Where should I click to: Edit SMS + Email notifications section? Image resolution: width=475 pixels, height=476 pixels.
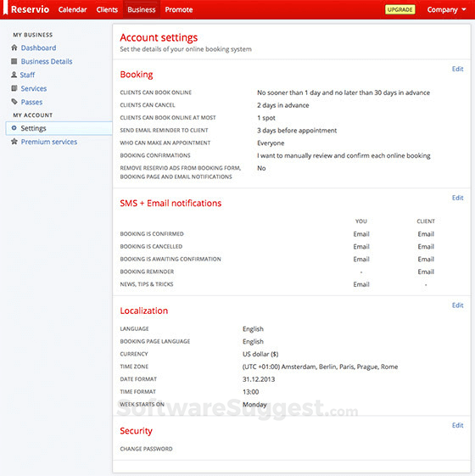(457, 198)
